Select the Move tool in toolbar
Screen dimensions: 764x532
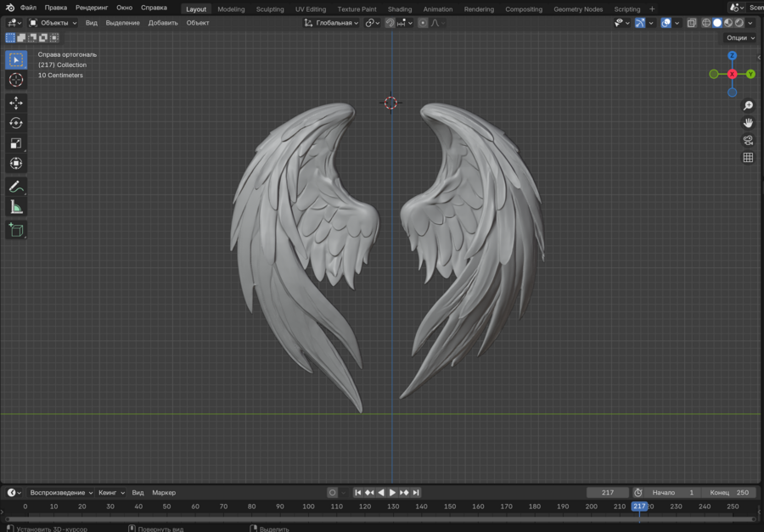point(16,103)
